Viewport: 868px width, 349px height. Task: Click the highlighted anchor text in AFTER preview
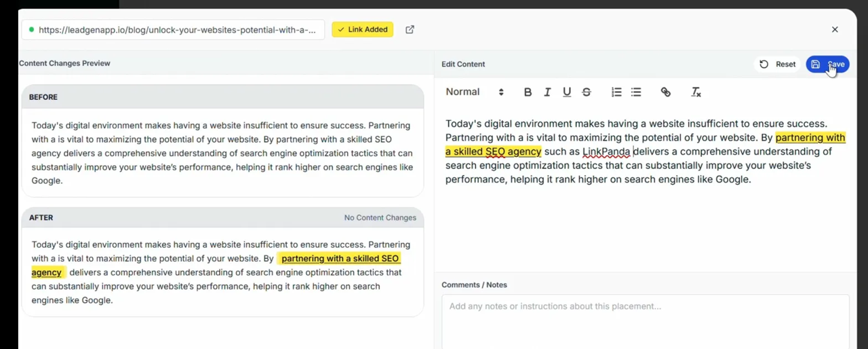pyautogui.click(x=339, y=259)
